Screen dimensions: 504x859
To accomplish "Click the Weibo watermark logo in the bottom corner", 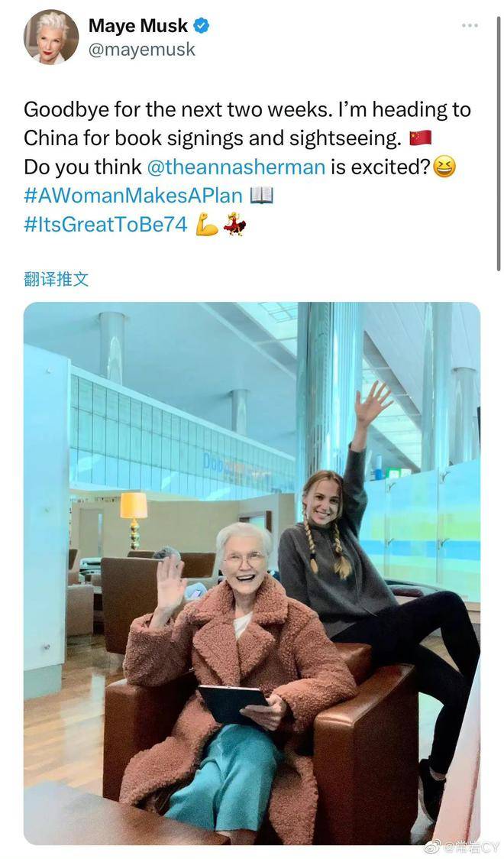I will (x=433, y=848).
